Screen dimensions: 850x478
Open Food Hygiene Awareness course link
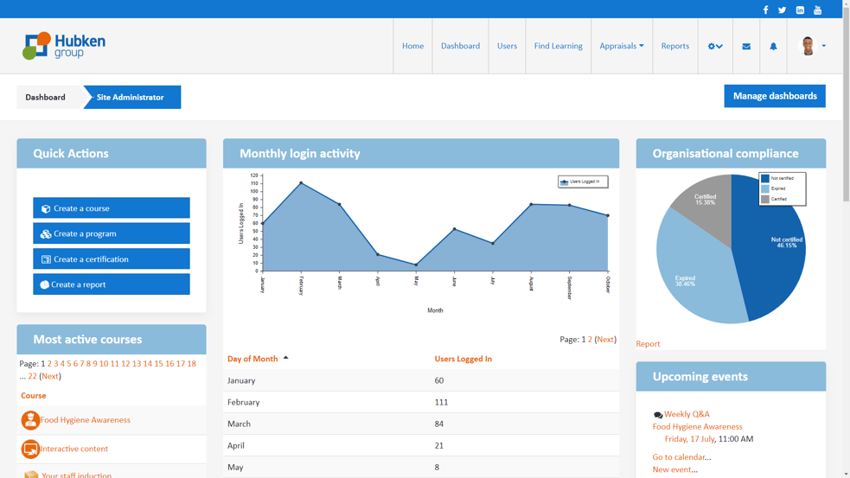point(85,420)
